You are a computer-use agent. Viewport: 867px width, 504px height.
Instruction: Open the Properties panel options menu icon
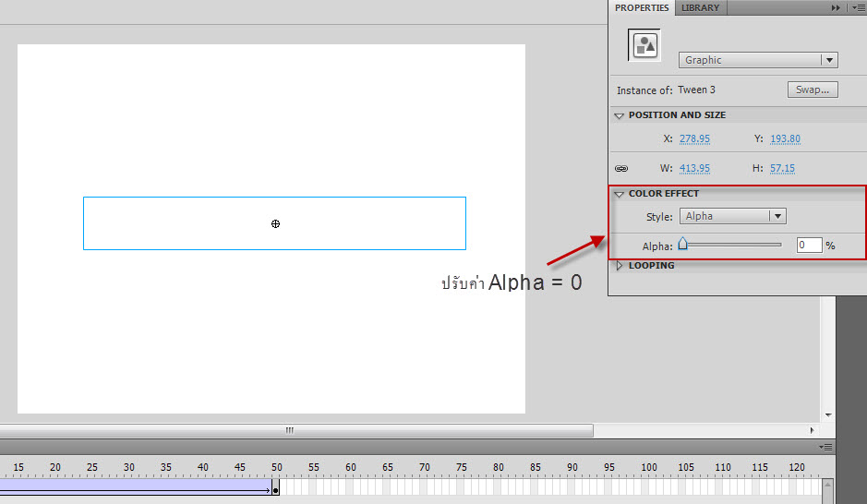tap(858, 7)
